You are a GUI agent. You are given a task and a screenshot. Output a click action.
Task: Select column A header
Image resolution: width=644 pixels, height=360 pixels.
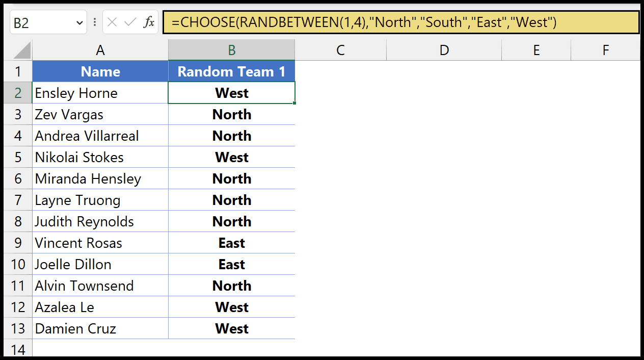tap(100, 50)
